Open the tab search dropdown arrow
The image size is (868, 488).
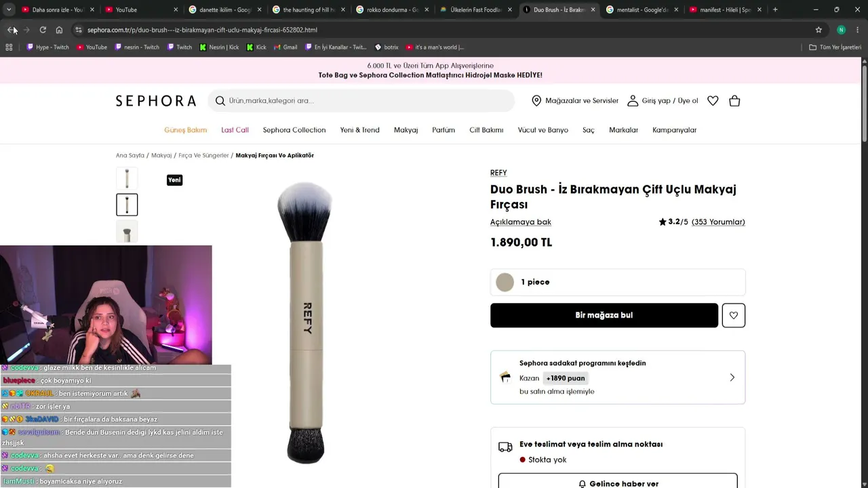coord(9,9)
